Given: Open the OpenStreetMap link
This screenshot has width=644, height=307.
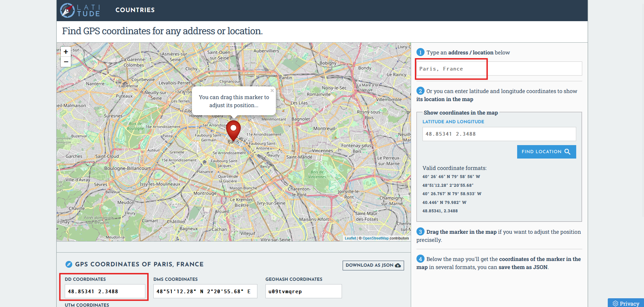Looking at the screenshot, I should tap(375, 238).
